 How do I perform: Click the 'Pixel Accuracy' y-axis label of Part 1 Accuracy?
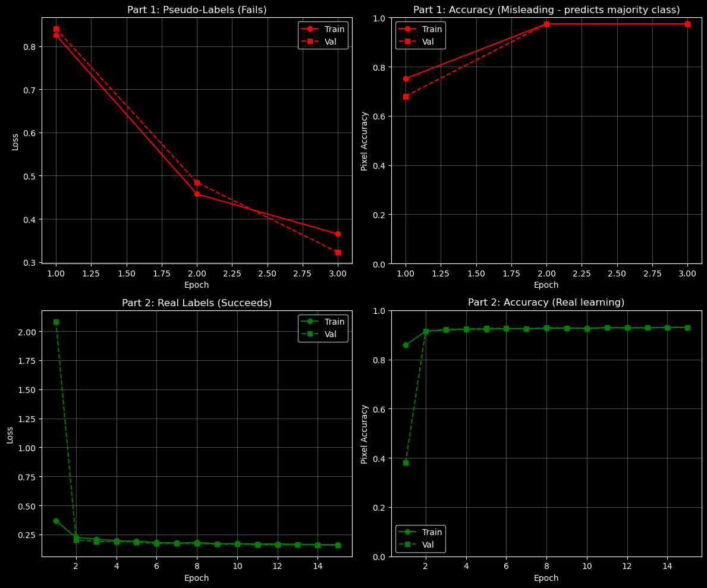(365, 141)
